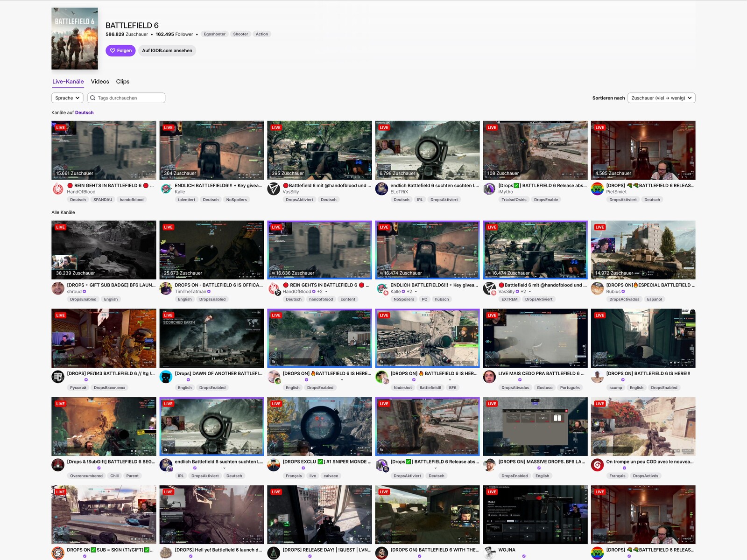Click the TrialsofOsiris tag
This screenshot has width=747, height=560.
(514, 200)
